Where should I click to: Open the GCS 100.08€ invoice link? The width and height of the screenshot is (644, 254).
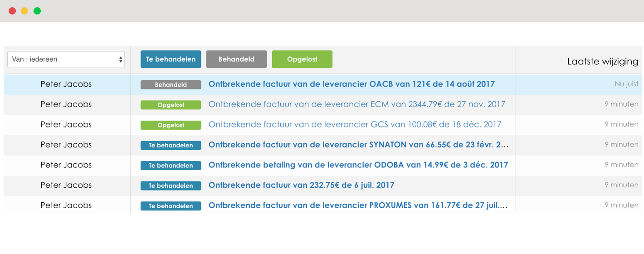[x=355, y=124]
